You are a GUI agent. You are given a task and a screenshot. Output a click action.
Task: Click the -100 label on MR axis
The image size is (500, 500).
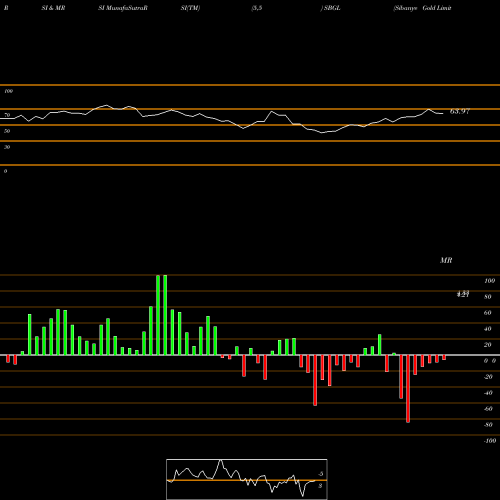(x=490, y=441)
